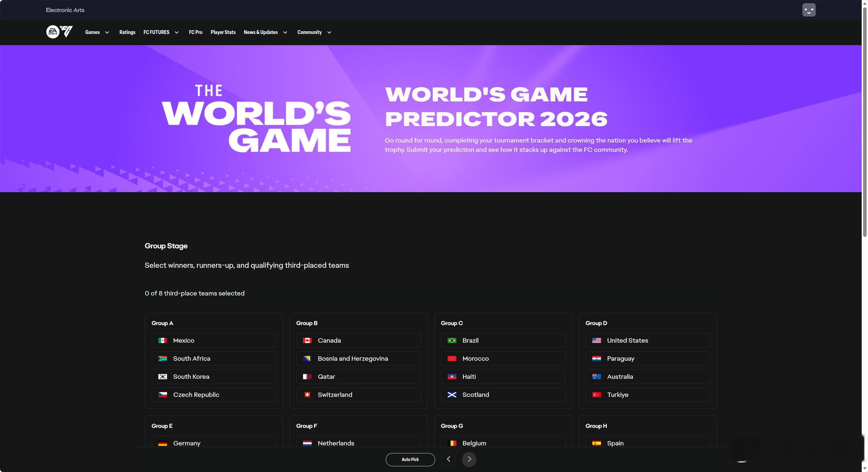This screenshot has width=868, height=472.
Task: Pick United States in Group D
Action: 648,340
